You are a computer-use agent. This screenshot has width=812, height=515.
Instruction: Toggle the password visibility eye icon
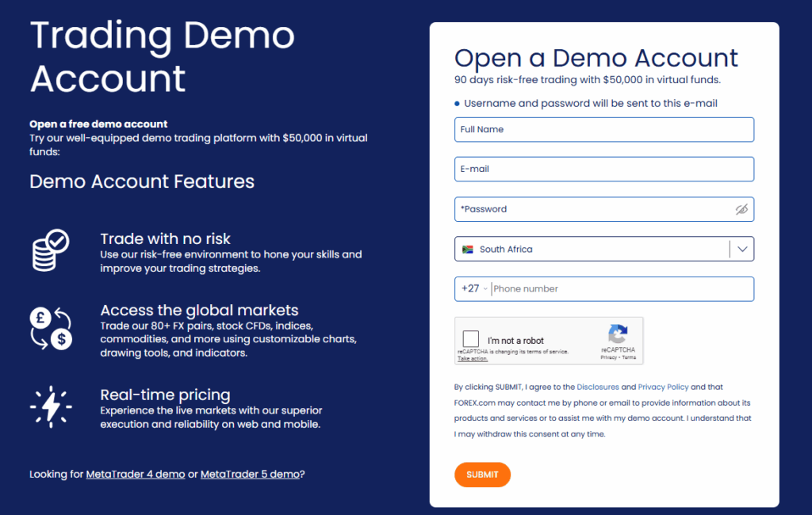(x=741, y=208)
